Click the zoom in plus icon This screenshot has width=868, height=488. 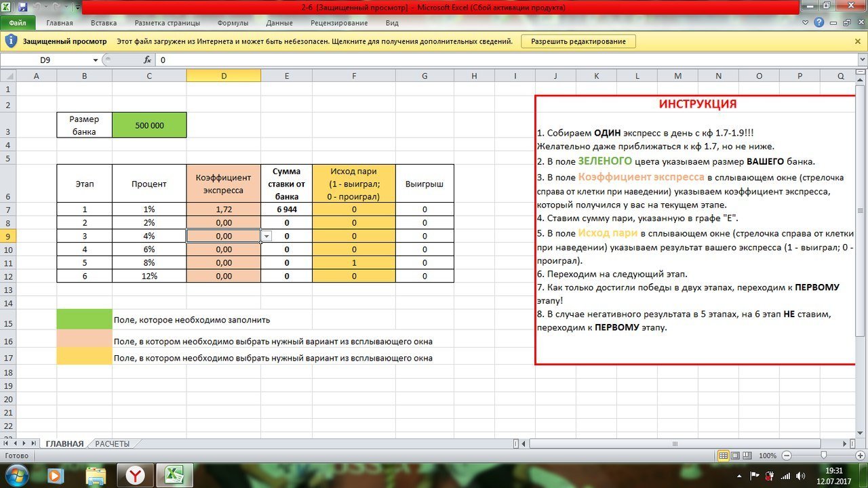coord(860,455)
